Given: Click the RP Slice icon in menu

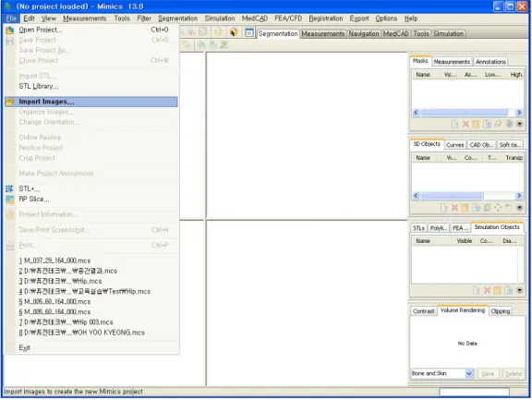Looking at the screenshot, I should coord(10,200).
